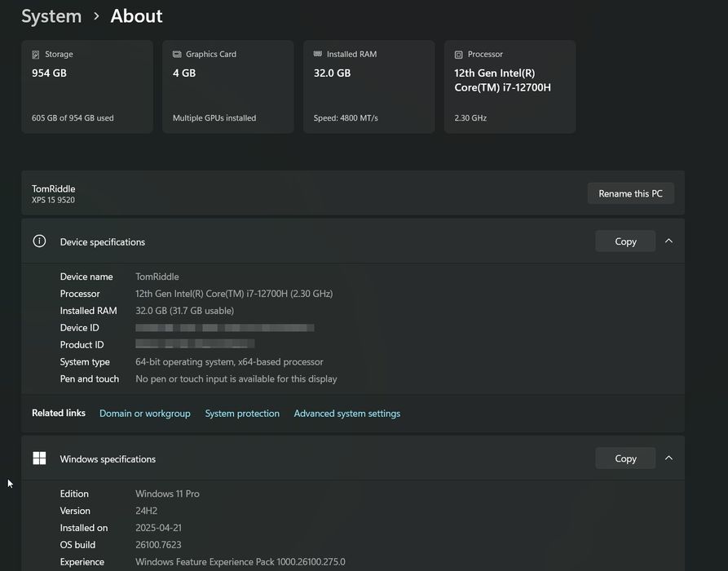Click the 24H2 version value

tap(146, 511)
